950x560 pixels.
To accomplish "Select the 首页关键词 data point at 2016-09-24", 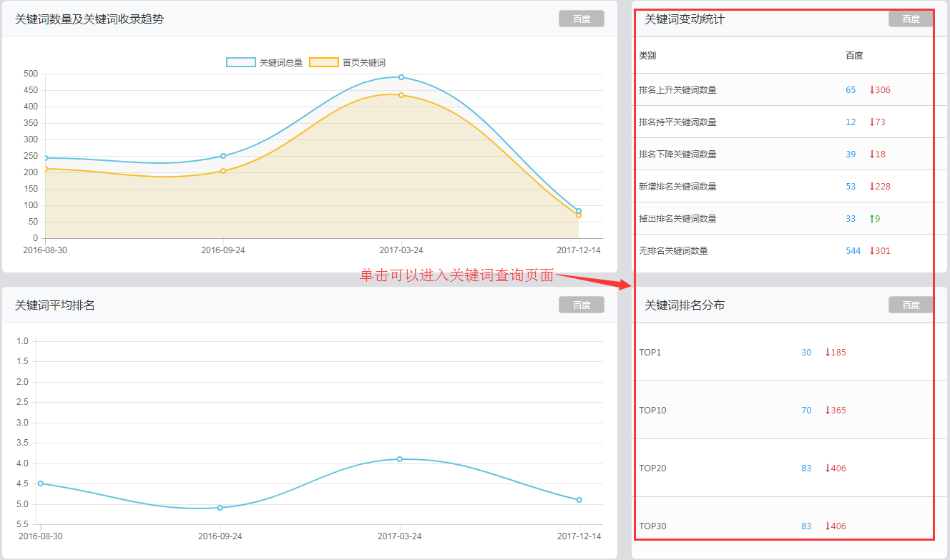I will pos(223,171).
